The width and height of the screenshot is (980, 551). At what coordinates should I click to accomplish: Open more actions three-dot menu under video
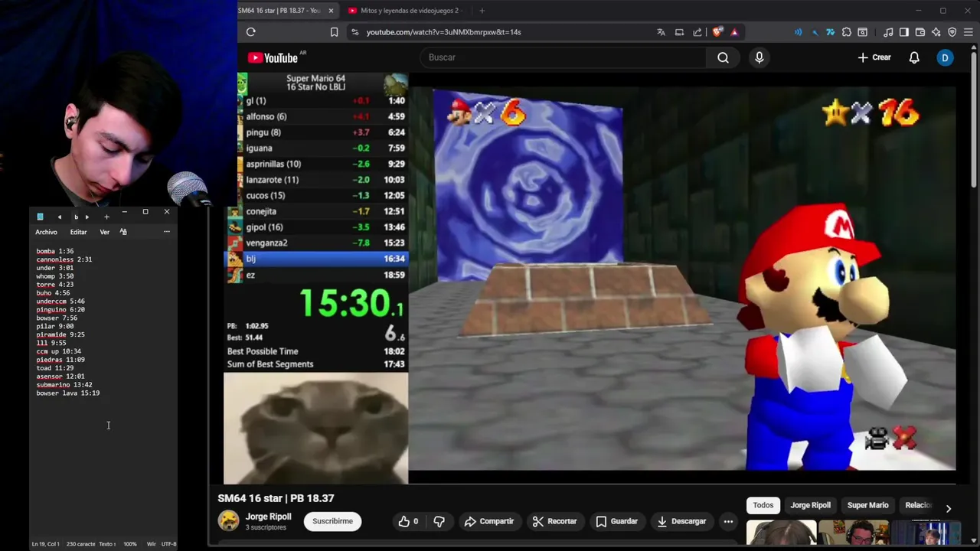coord(728,521)
